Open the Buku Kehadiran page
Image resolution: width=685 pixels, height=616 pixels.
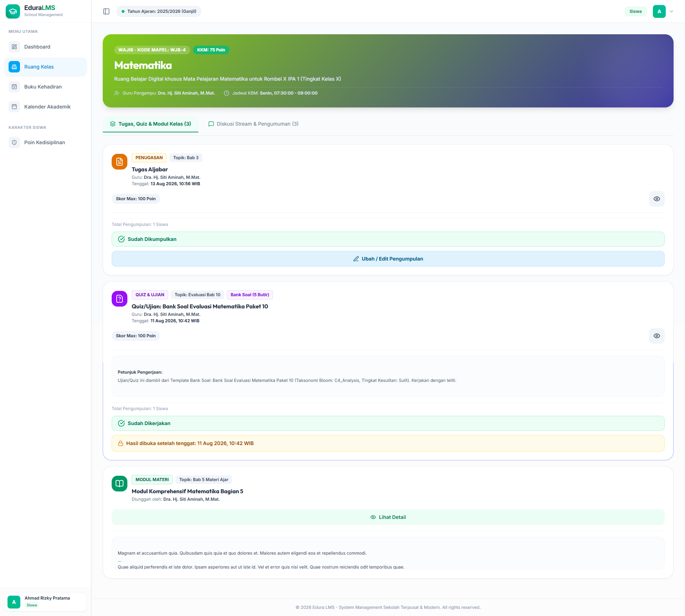point(46,87)
